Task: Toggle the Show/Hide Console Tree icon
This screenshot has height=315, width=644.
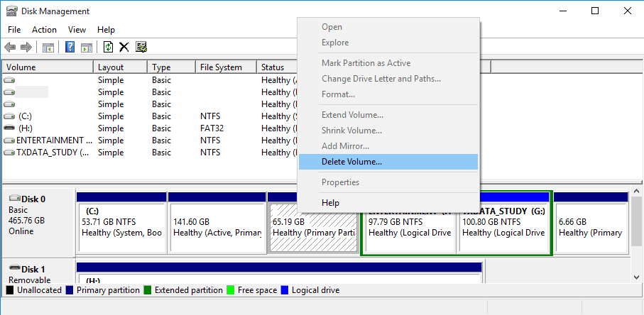Action: coord(48,47)
